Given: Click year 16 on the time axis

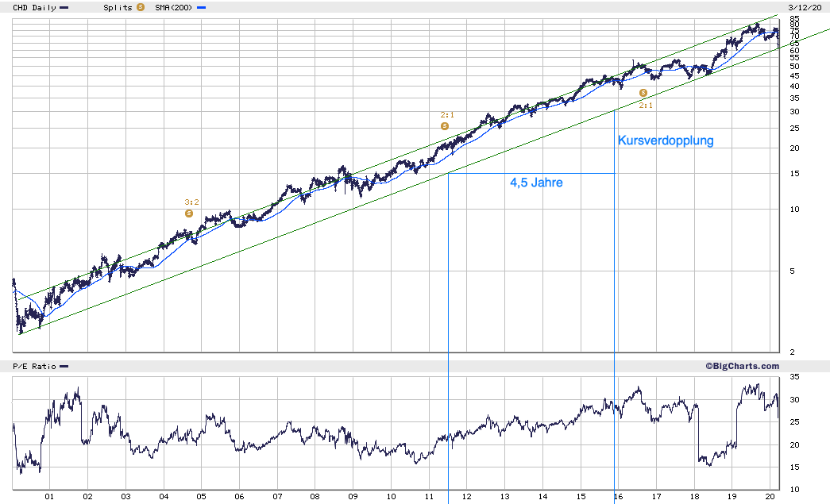Looking at the screenshot, I should point(618,497).
